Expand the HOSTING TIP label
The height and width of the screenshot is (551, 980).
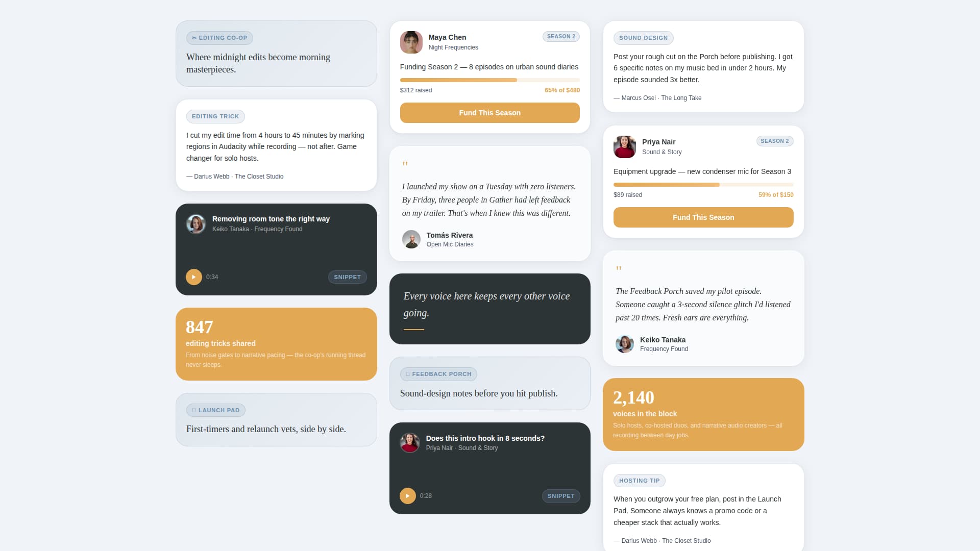point(639,480)
